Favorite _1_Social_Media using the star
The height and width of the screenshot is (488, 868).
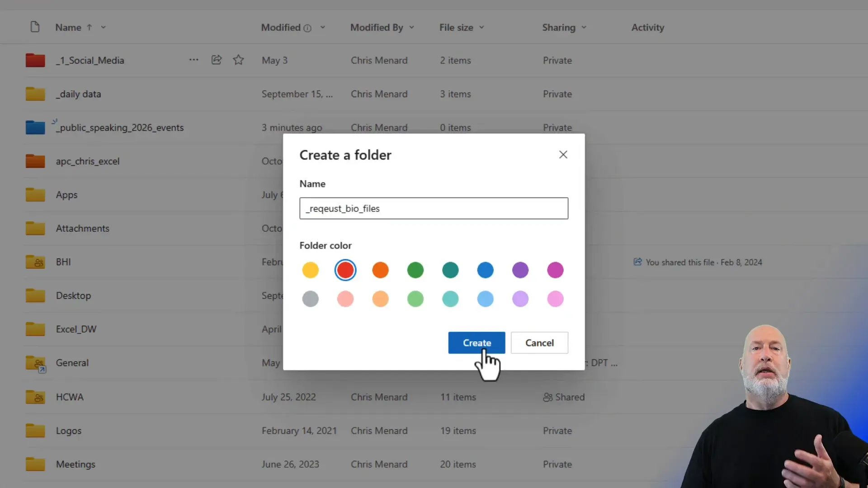click(x=238, y=60)
